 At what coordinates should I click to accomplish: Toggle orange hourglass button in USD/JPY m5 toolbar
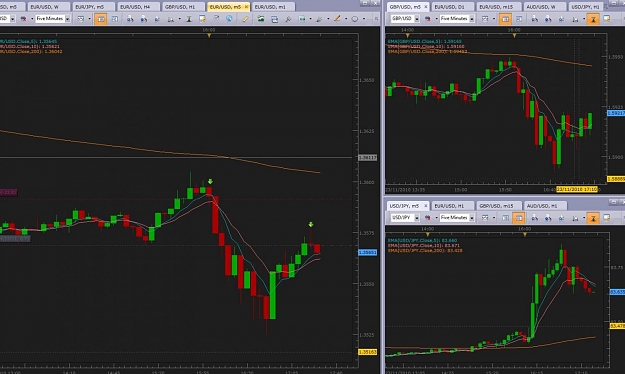[593, 218]
